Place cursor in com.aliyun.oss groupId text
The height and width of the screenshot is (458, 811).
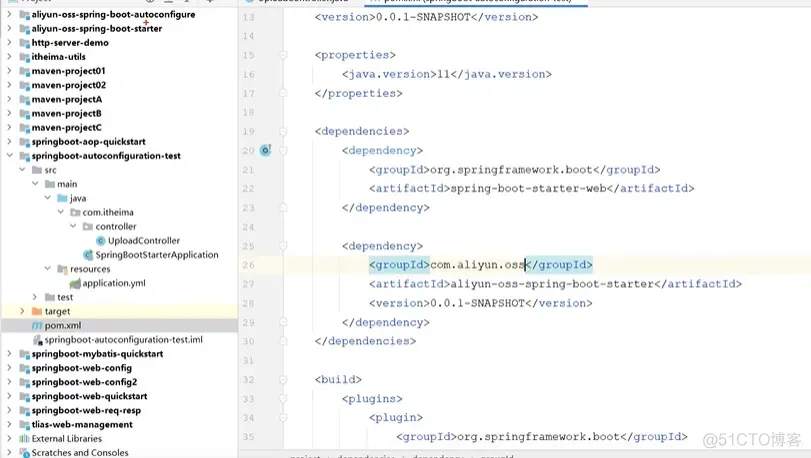[x=477, y=265]
